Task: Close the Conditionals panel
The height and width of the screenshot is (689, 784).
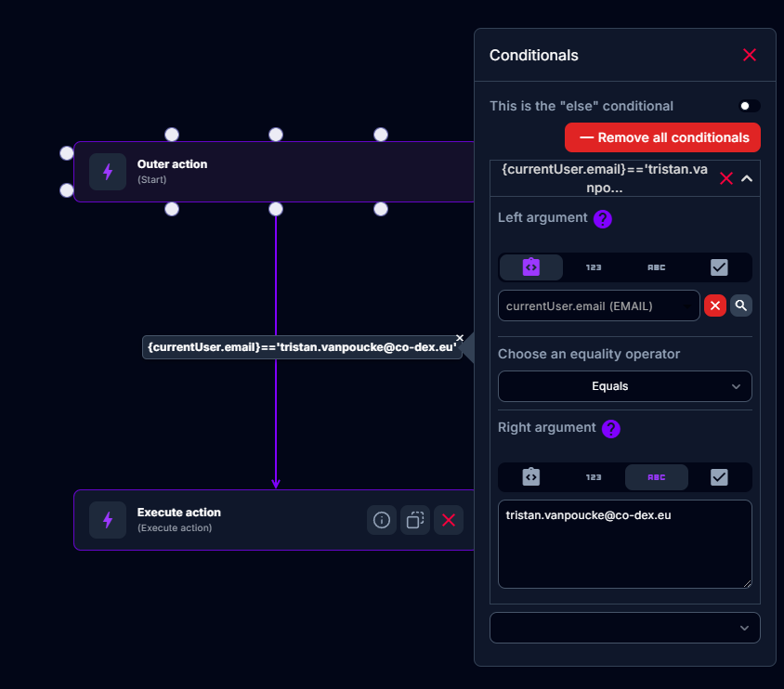Action: click(x=750, y=55)
